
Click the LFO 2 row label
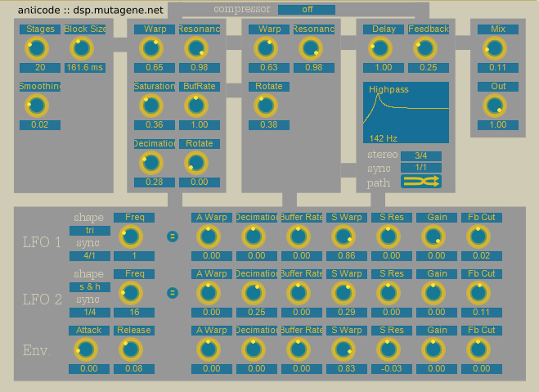click(43, 300)
